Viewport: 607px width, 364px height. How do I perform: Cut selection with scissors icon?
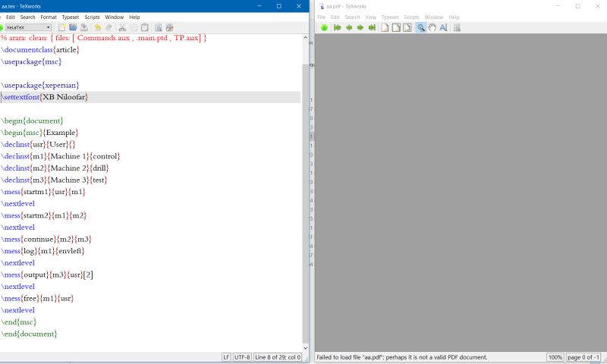(x=122, y=27)
